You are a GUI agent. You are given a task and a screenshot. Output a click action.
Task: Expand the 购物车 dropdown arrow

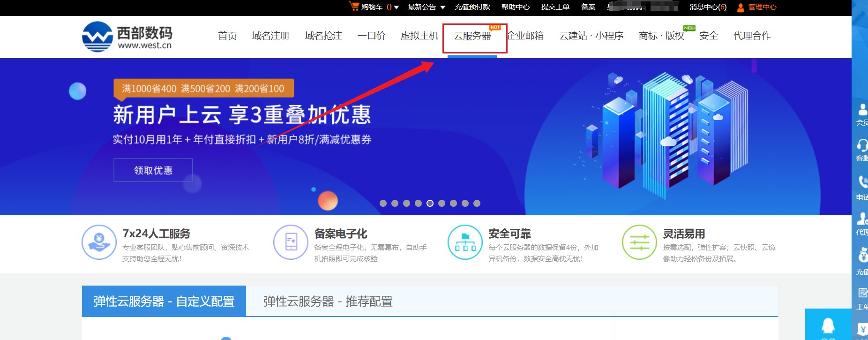(x=396, y=7)
